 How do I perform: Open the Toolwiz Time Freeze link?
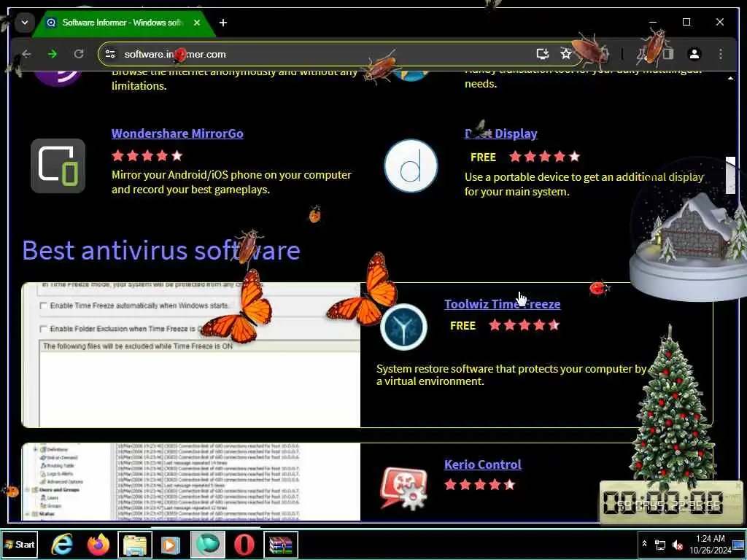tap(502, 304)
